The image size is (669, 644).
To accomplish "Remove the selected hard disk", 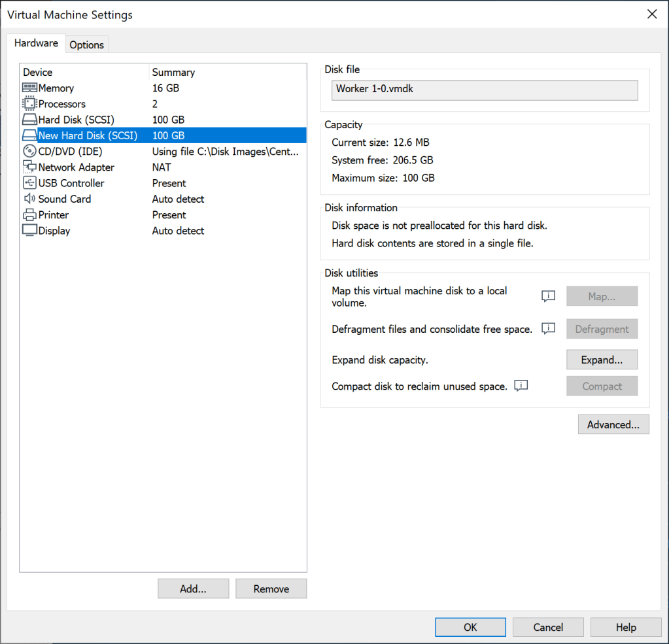I will coord(271,588).
